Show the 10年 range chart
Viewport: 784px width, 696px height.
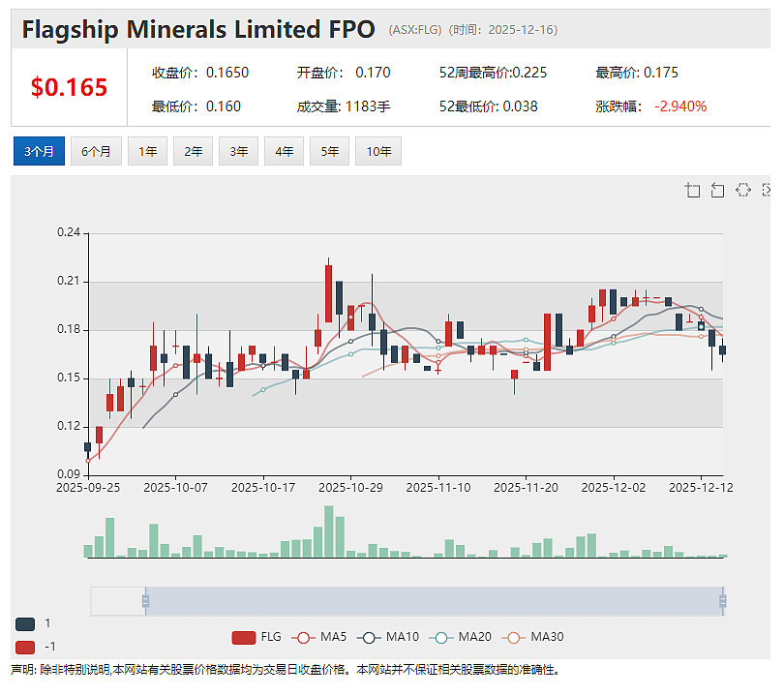pos(378,151)
